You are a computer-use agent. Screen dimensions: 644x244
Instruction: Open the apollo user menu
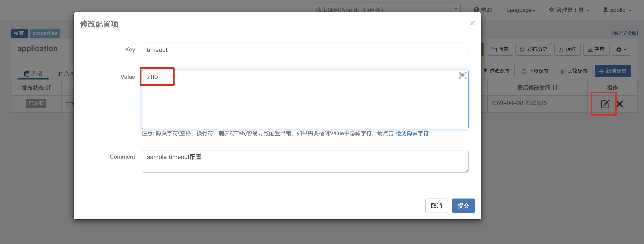point(617,10)
